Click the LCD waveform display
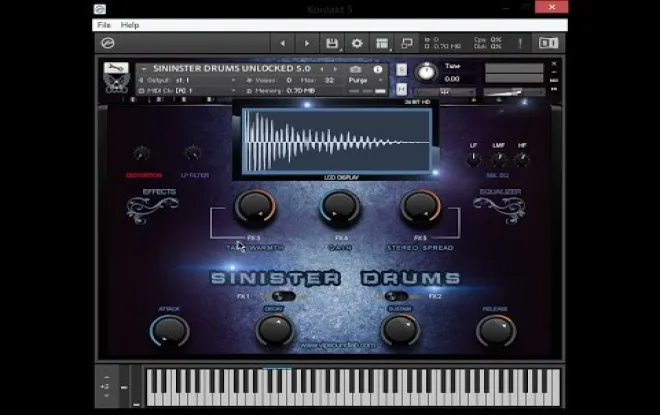Viewport: 660px width, 415px height. pyautogui.click(x=336, y=141)
